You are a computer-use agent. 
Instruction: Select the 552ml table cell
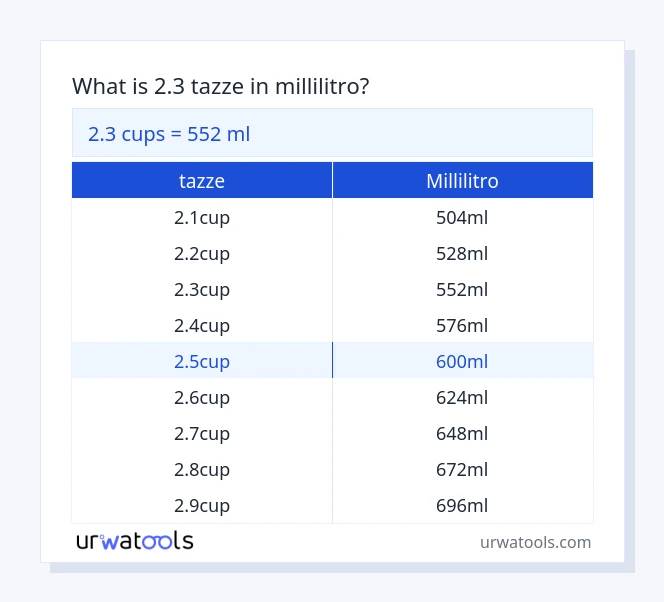(462, 289)
